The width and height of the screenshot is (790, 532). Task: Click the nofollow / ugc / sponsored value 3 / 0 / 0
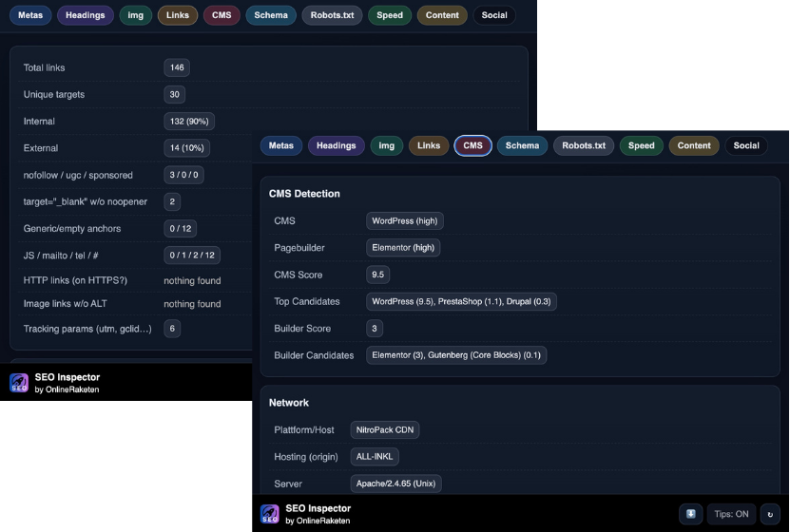(183, 175)
